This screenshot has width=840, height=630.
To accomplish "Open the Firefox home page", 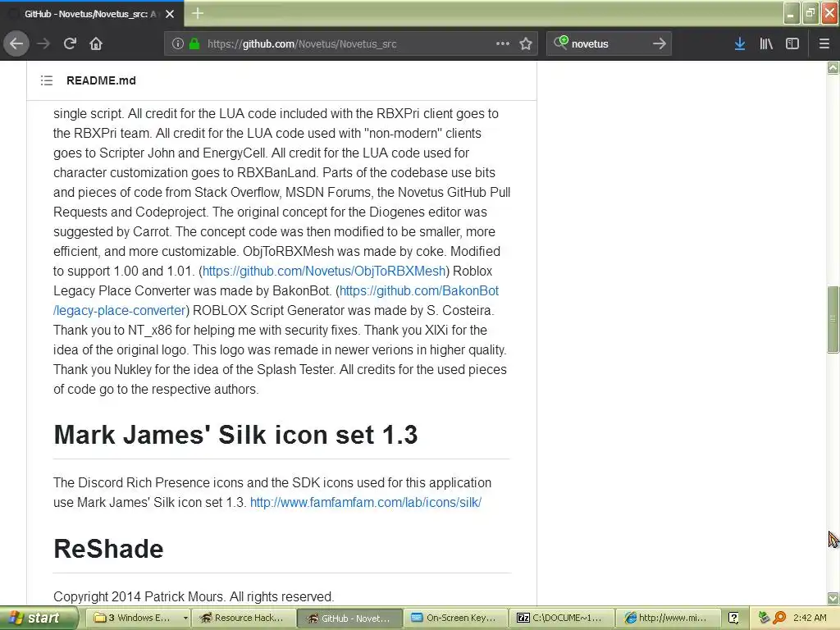I will tap(96, 43).
